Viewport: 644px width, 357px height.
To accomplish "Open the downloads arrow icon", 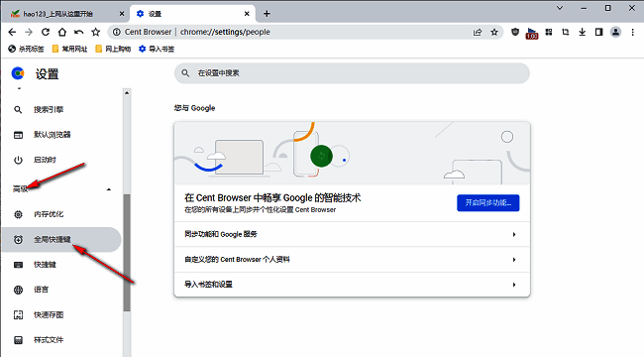I will coord(582,32).
